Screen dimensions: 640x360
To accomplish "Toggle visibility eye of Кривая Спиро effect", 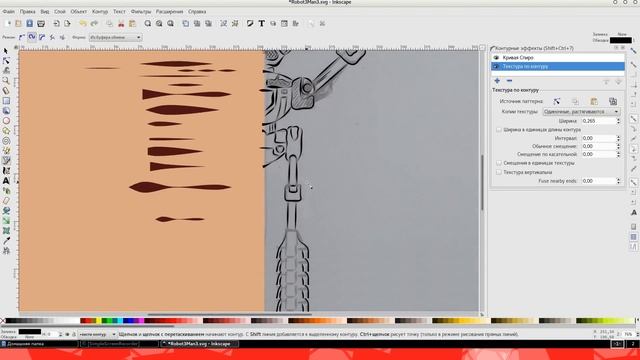I will point(496,58).
